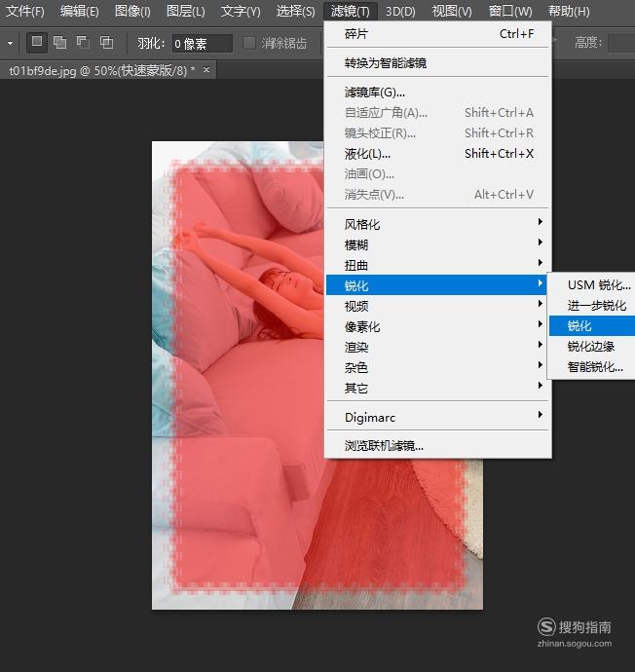Click the 高度 height input field
Viewport: 635px width, 672px height.
(x=621, y=43)
